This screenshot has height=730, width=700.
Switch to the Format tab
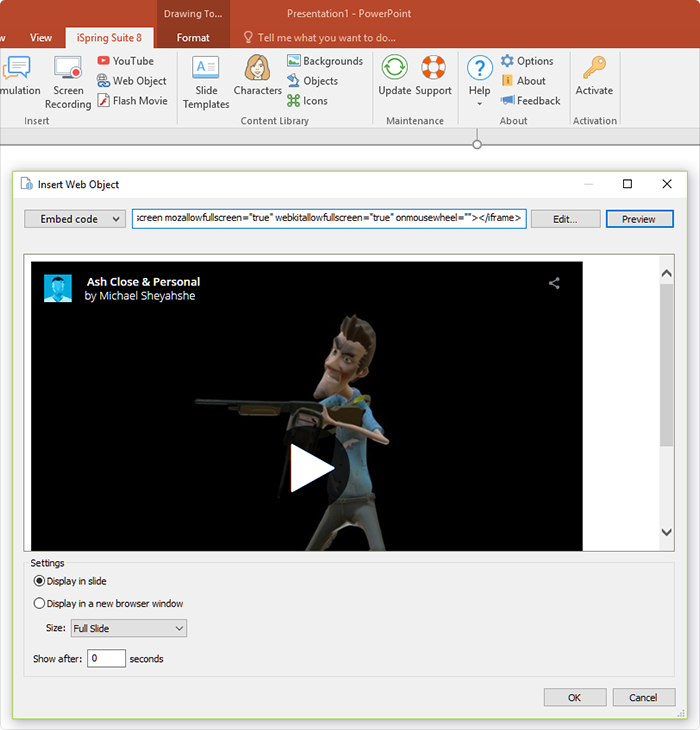point(193,38)
